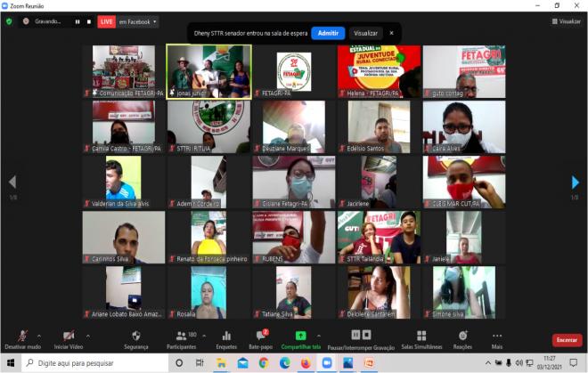Open the Bate-papo chat panel
This screenshot has width=588, height=373.
point(261,338)
